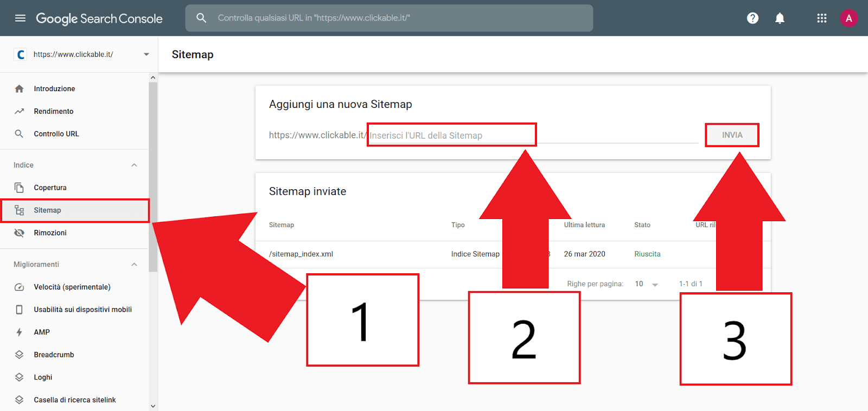Click the Stato column header
Image resolution: width=868 pixels, height=411 pixels.
coord(642,225)
